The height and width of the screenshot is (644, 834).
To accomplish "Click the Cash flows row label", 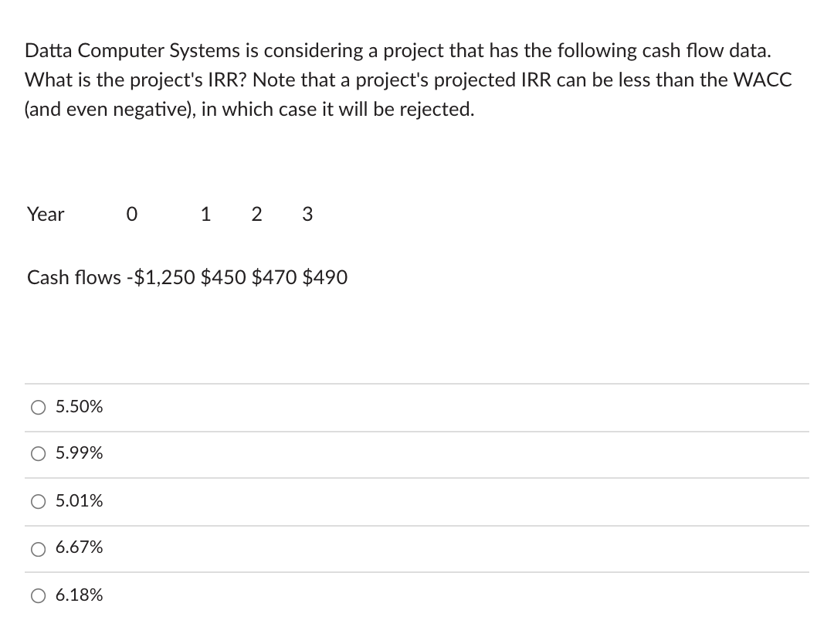I will tap(74, 277).
